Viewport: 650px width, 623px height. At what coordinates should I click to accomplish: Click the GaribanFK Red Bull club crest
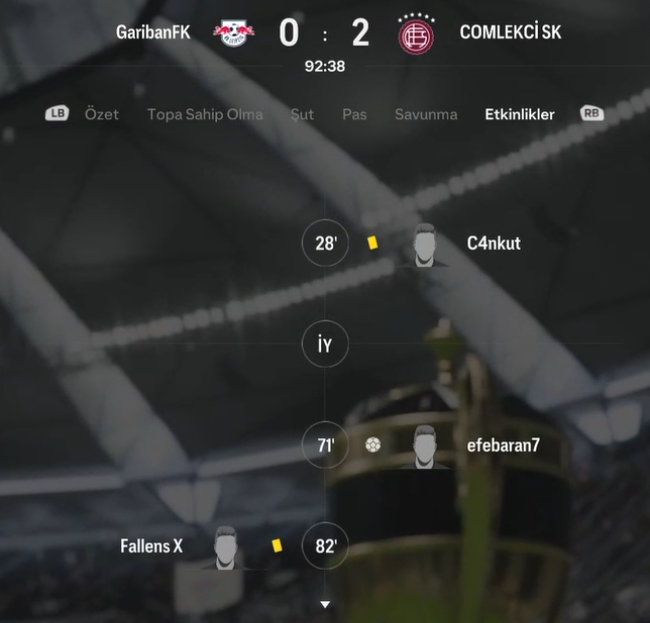234,33
